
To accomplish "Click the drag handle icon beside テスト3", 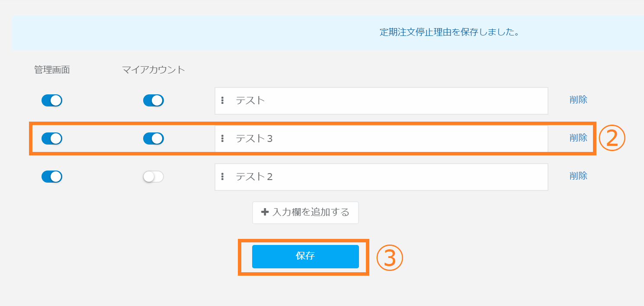I will 222,139.
